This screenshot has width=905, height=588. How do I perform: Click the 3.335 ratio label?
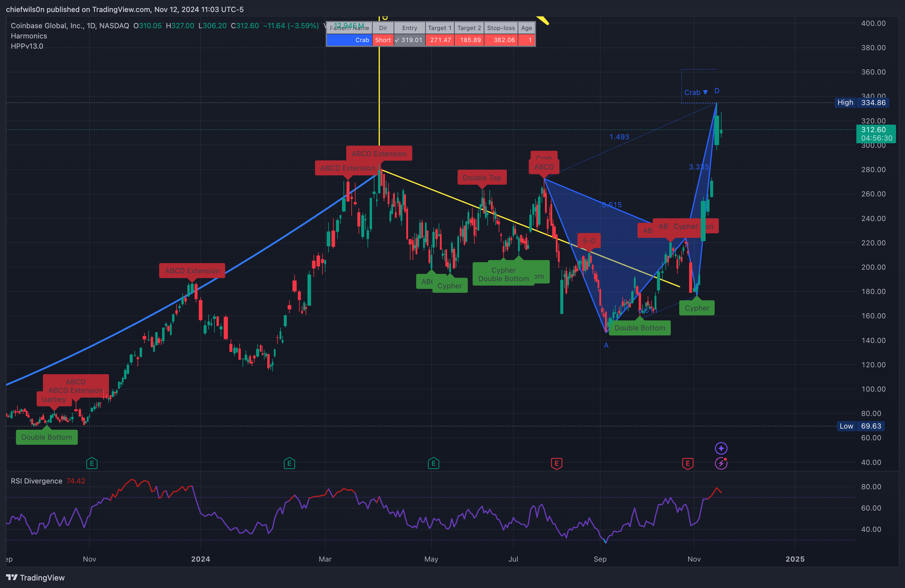699,167
